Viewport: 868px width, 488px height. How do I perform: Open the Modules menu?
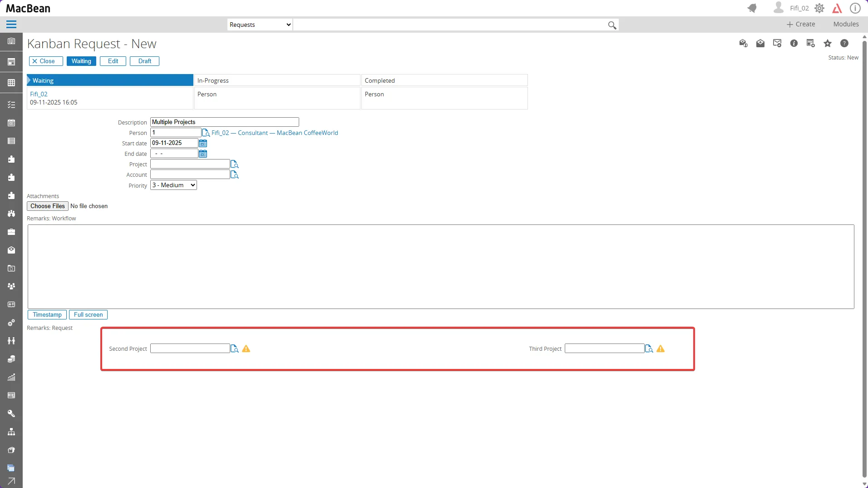(846, 24)
